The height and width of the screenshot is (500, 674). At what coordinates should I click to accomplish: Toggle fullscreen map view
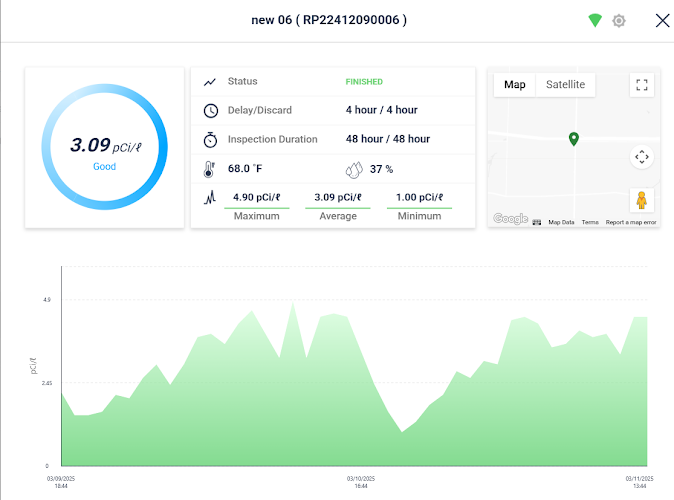click(x=642, y=85)
